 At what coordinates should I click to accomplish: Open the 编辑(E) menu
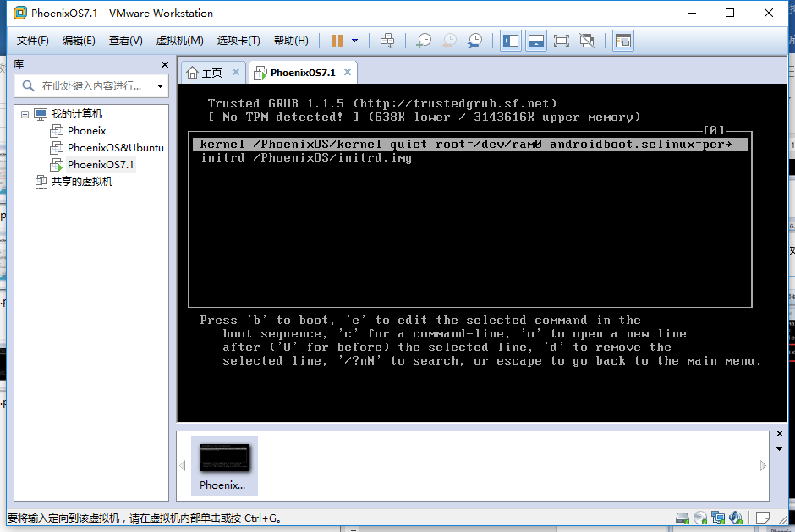(79, 41)
